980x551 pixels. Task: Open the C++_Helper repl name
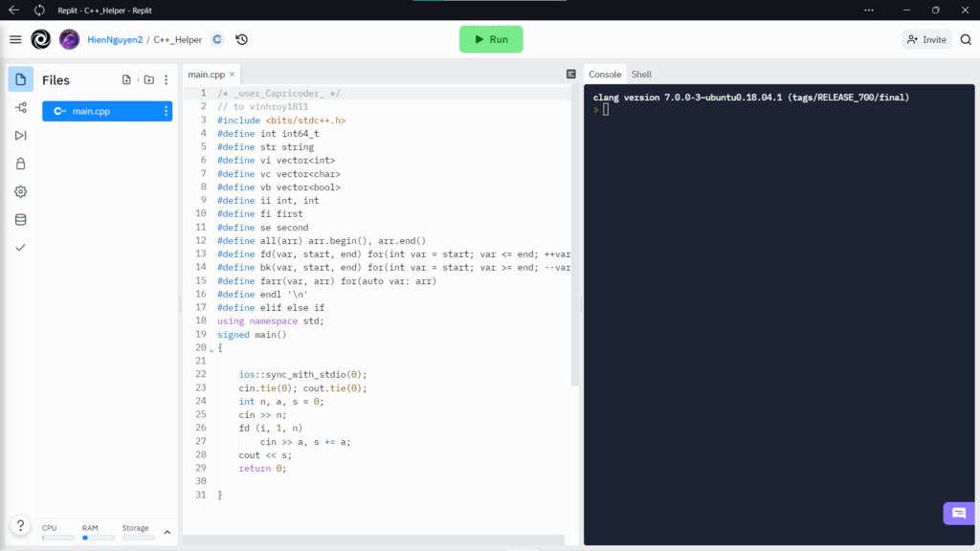point(177,39)
